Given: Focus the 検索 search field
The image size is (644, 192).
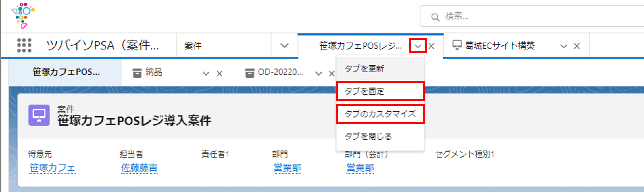Looking at the screenshot, I should [532, 16].
